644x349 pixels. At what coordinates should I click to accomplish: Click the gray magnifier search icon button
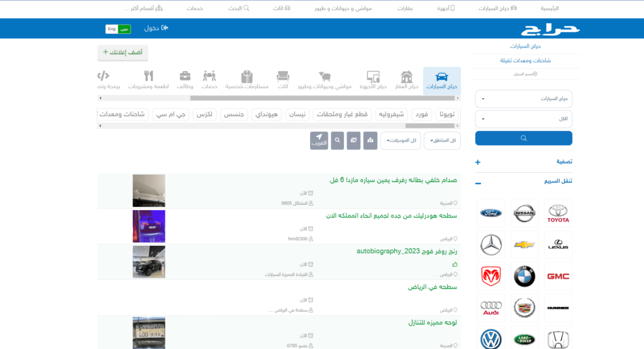click(338, 140)
